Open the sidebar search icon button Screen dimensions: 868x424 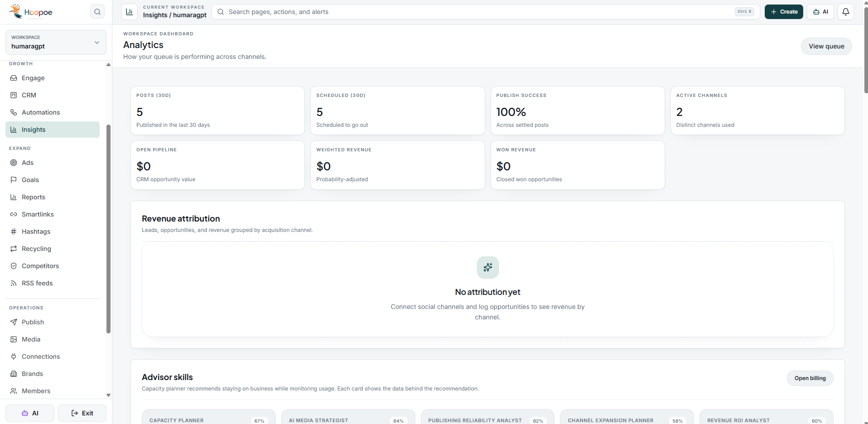(x=97, y=12)
